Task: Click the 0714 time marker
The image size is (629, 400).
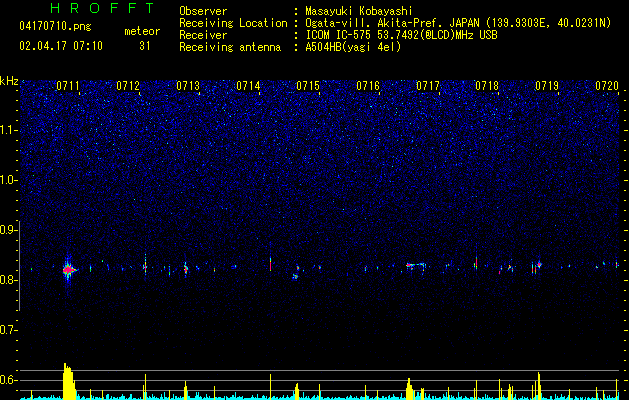Action: (x=248, y=85)
